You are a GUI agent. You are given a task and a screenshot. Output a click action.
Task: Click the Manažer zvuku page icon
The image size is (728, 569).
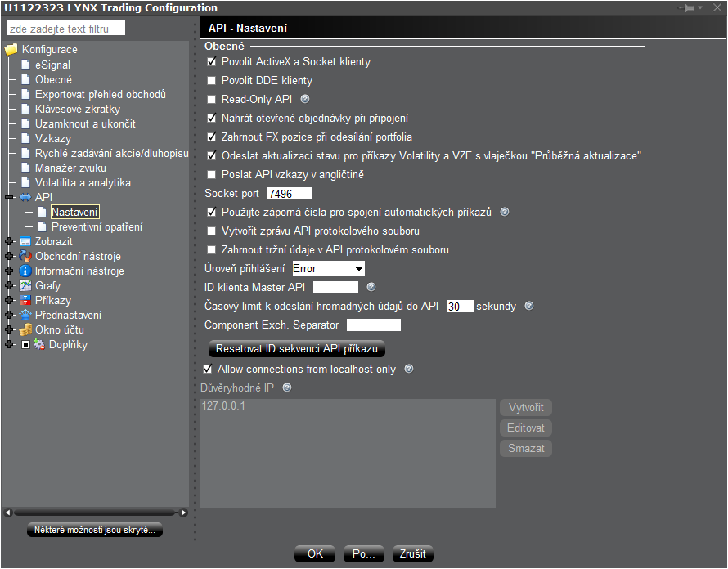tap(25, 168)
